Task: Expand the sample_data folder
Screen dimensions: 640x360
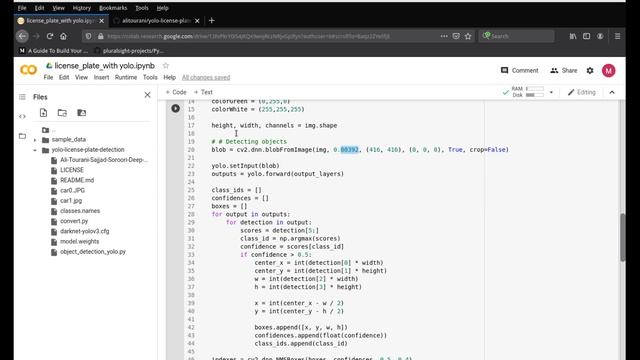Action: [35, 140]
